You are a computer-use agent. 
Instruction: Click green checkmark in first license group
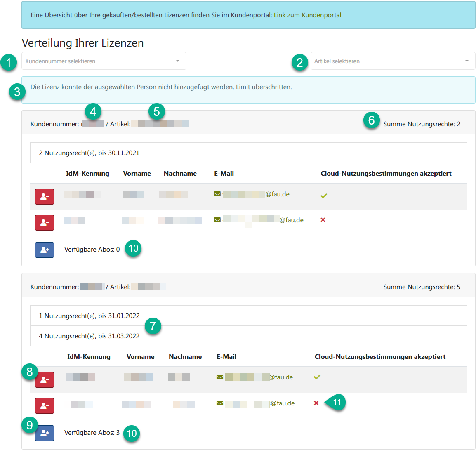tap(323, 196)
